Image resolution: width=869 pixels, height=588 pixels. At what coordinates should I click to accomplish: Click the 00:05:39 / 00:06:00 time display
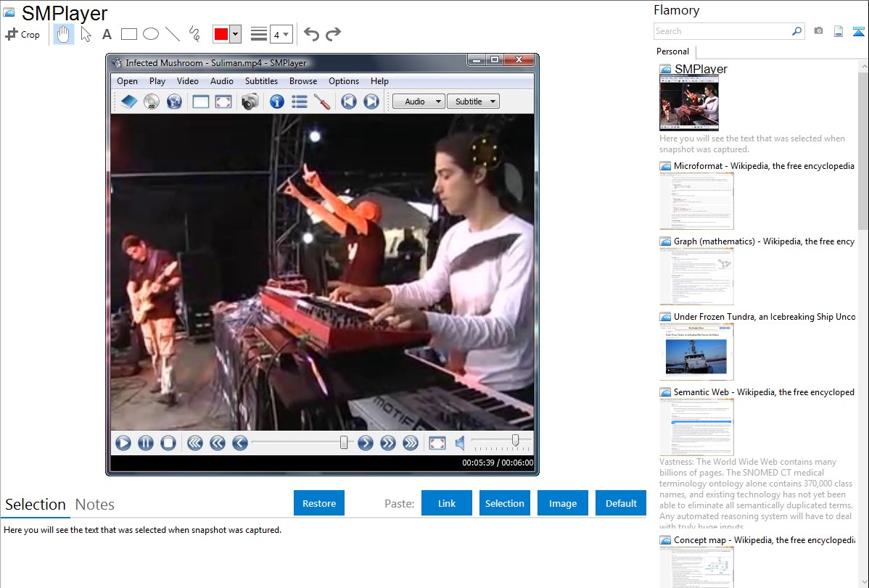[x=498, y=463]
